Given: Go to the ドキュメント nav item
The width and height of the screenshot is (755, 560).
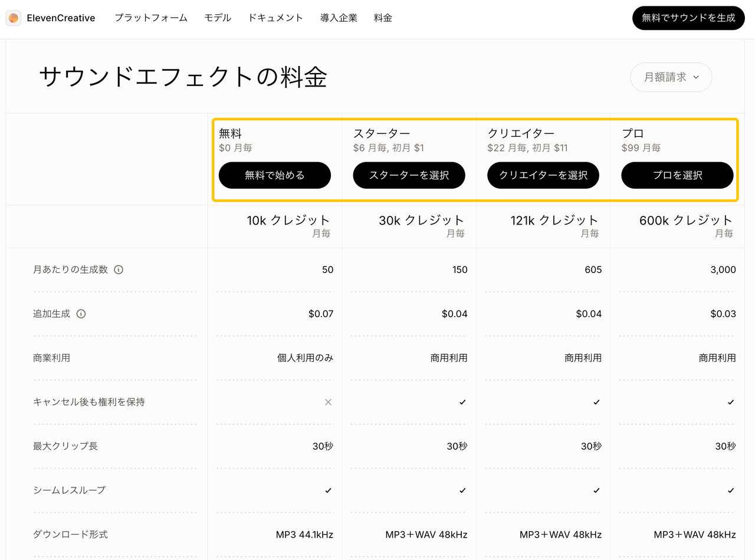Looking at the screenshot, I should 275,18.
